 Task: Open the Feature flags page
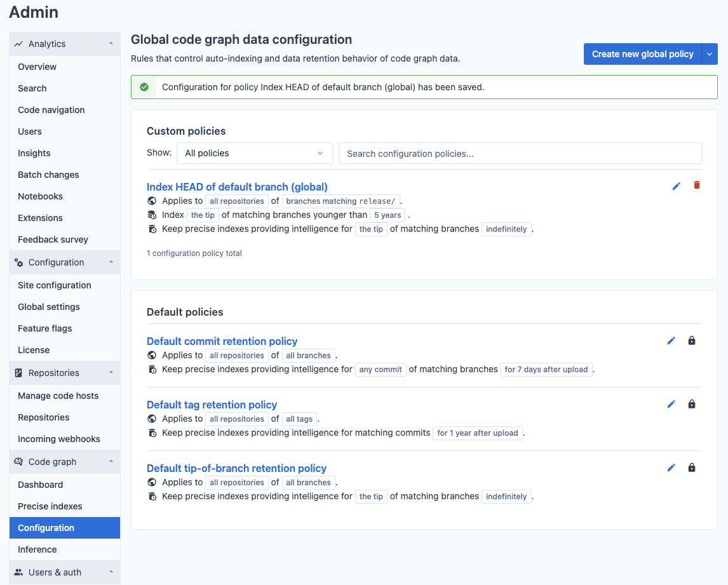click(x=45, y=328)
